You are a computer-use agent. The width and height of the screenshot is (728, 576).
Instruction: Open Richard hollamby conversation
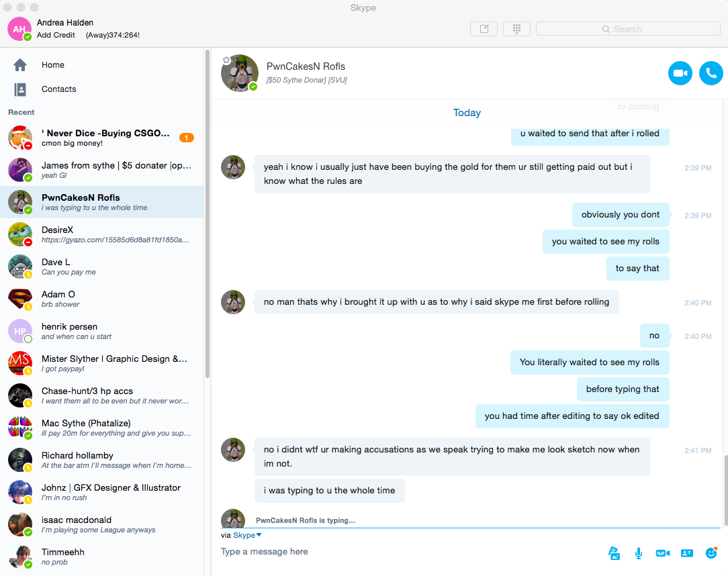click(101, 460)
